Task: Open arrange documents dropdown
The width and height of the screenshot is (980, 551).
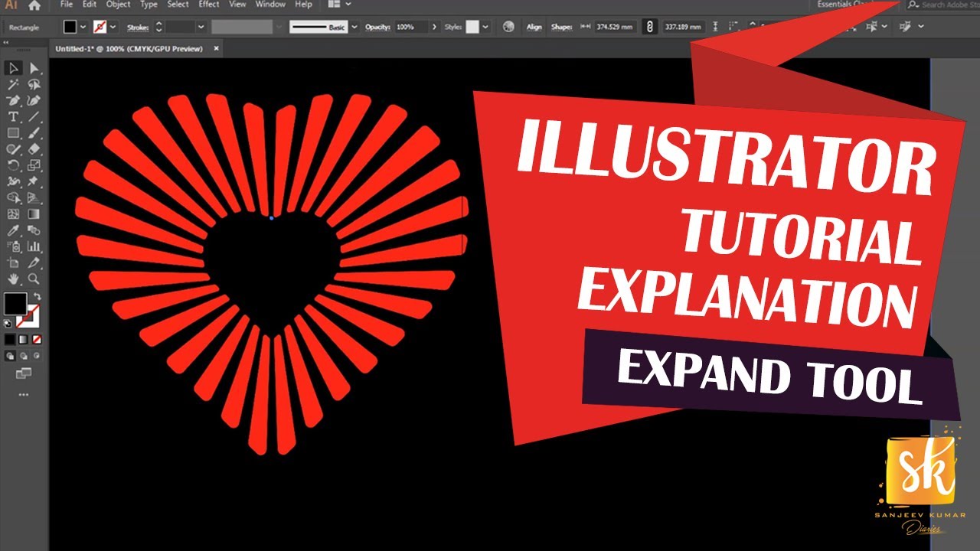Action: (x=348, y=5)
